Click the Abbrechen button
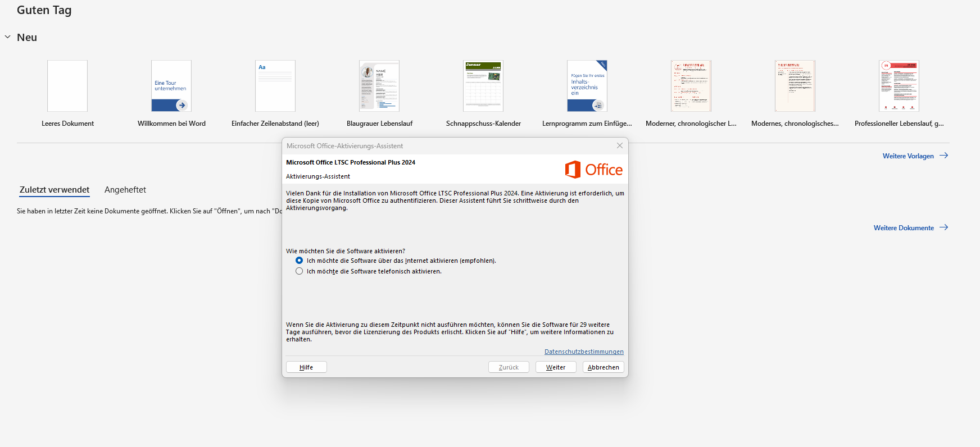This screenshot has width=980, height=447. pyautogui.click(x=604, y=367)
